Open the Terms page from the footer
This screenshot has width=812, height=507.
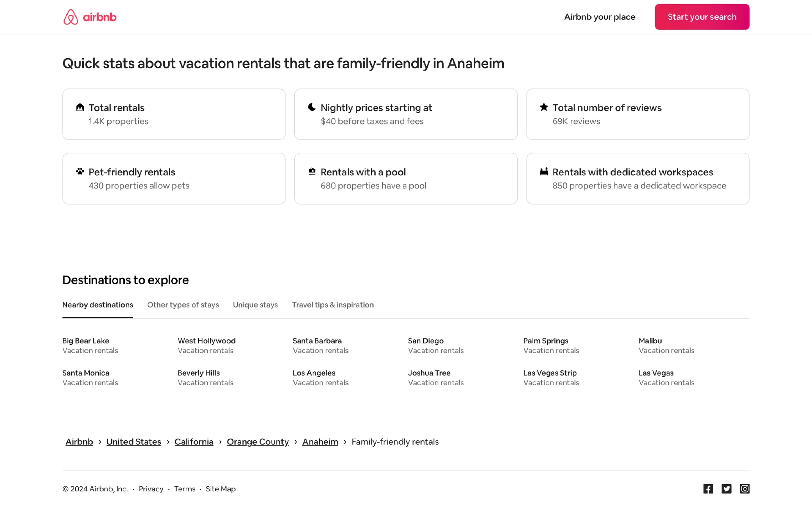(x=185, y=489)
